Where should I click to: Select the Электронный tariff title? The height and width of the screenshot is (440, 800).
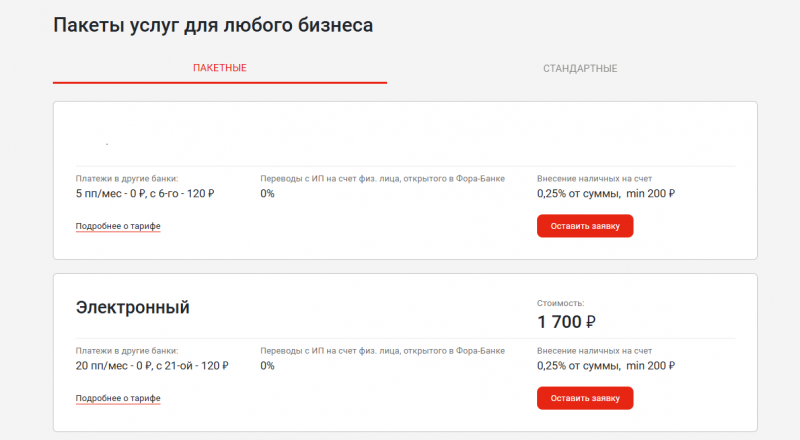133,307
